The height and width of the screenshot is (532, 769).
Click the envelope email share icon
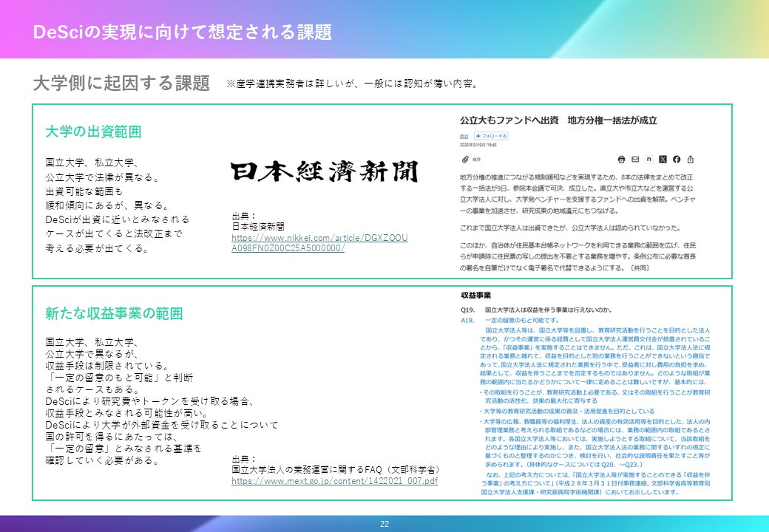[x=634, y=159]
